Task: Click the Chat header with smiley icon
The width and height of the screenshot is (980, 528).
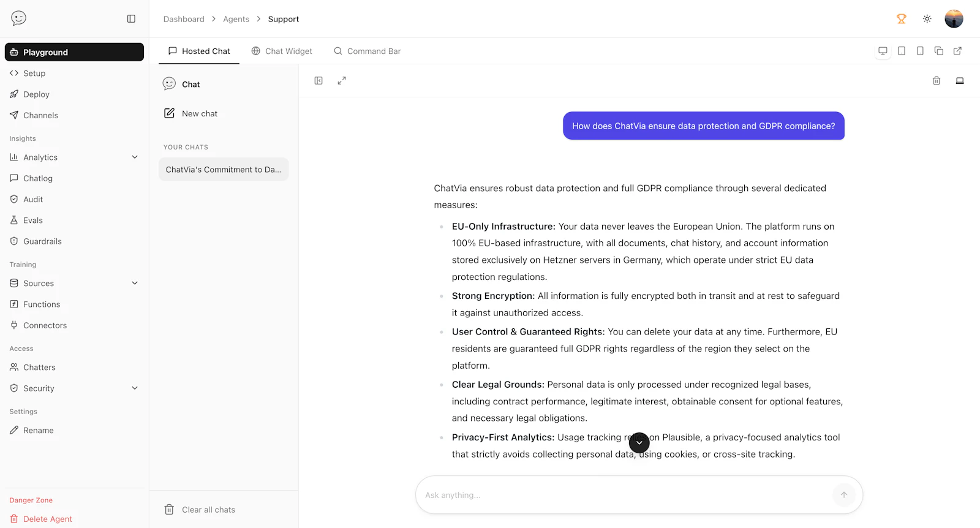Action: pyautogui.click(x=182, y=85)
